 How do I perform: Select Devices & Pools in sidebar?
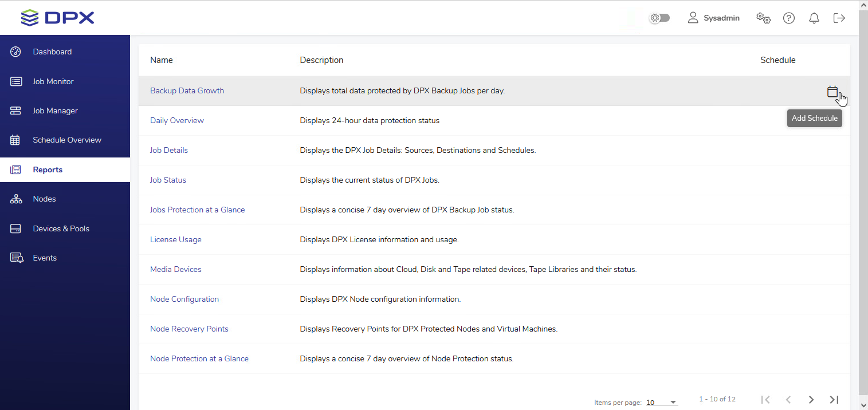(61, 229)
